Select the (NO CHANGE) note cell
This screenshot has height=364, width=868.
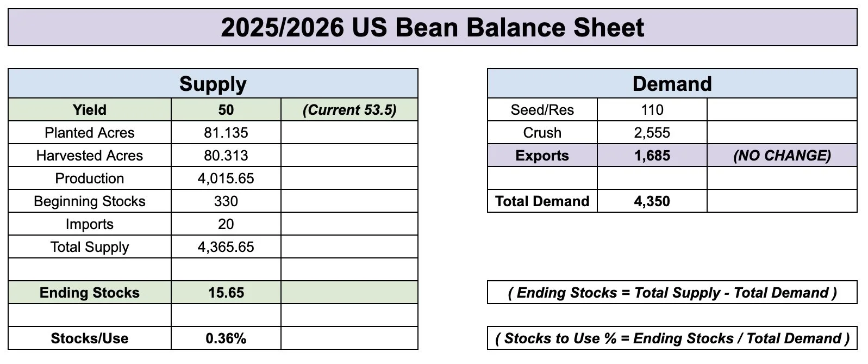tap(782, 156)
